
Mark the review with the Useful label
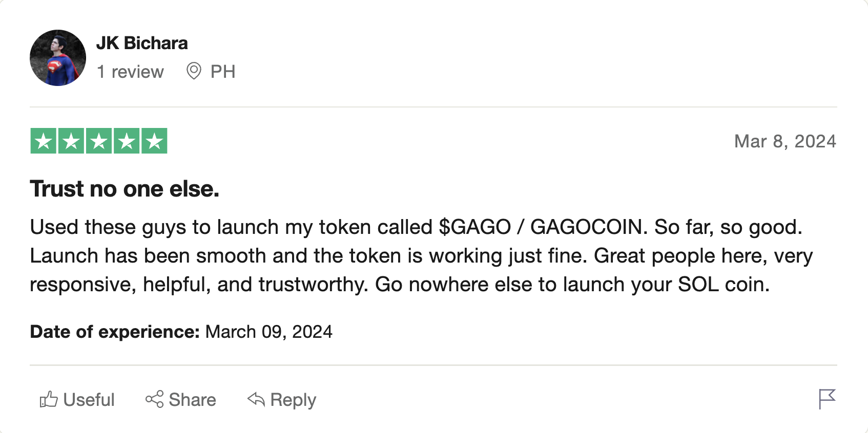pyautogui.click(x=89, y=400)
